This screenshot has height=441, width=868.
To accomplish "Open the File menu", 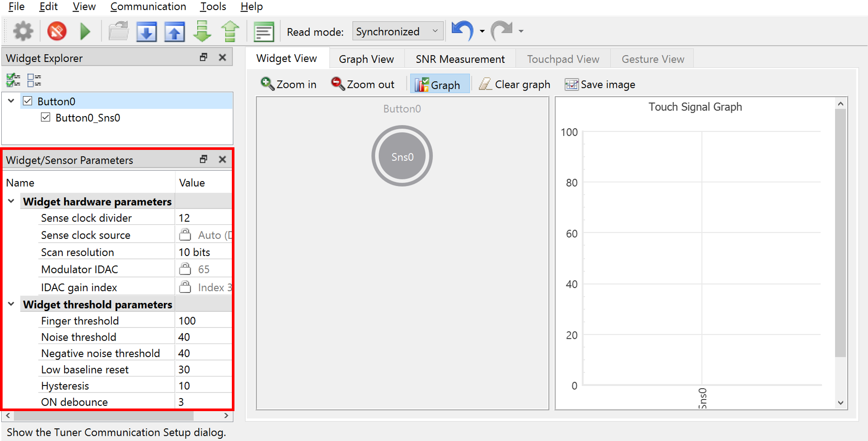I will 16,6.
